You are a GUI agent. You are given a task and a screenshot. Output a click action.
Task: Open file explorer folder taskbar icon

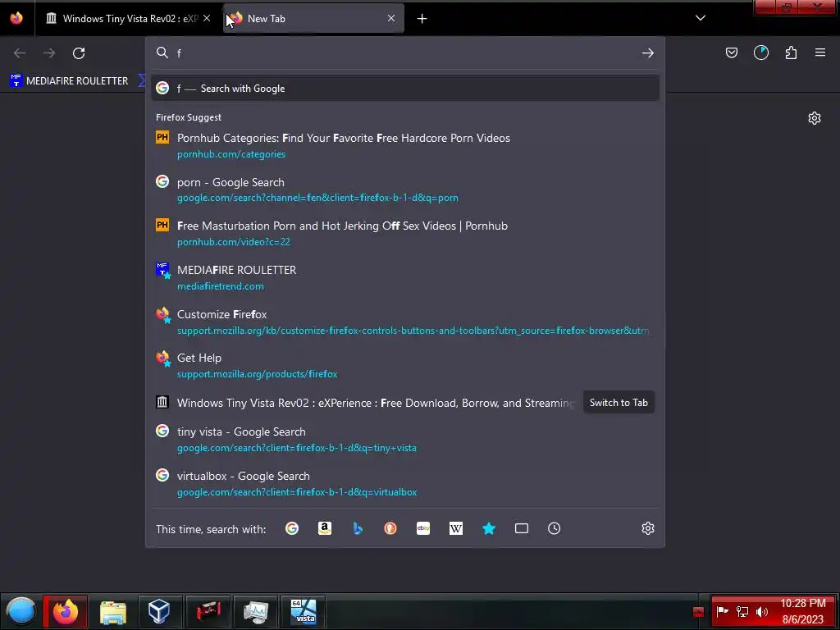point(112,611)
